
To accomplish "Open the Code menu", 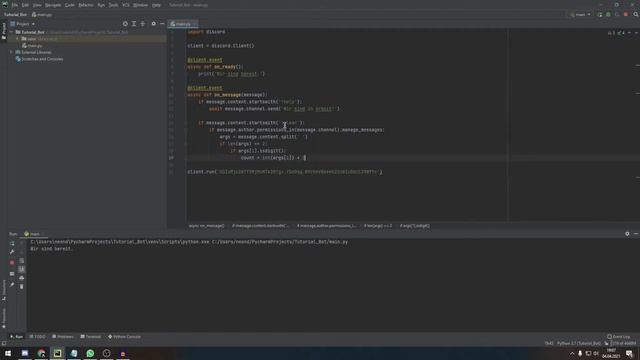I will pos(70,5).
